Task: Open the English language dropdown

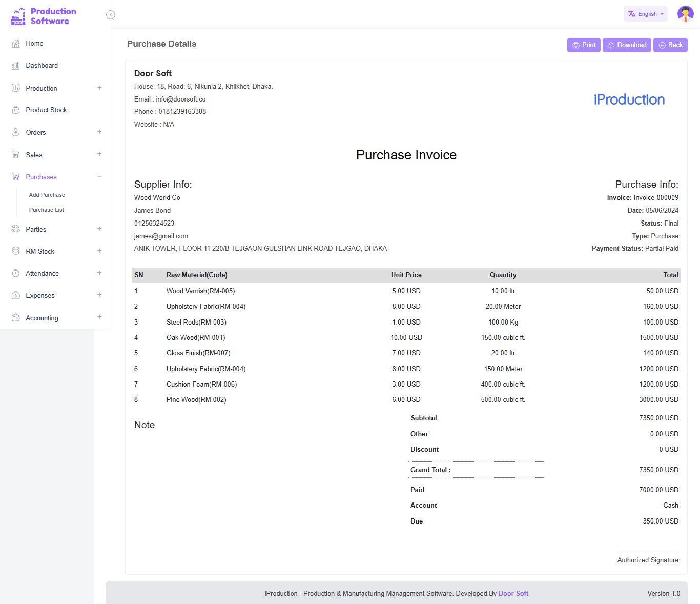Action: tap(645, 14)
